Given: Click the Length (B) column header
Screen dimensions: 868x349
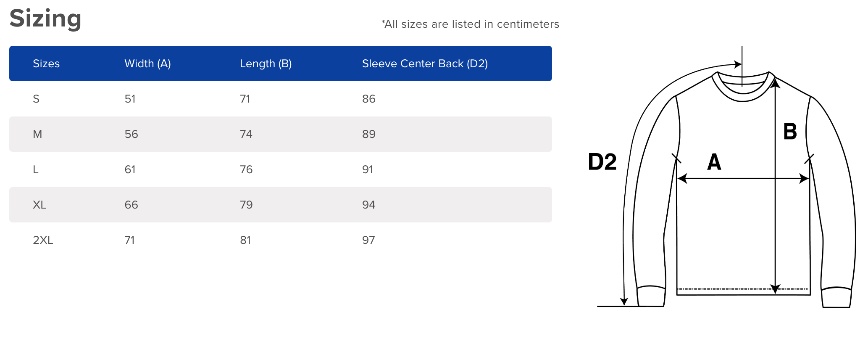Looking at the screenshot, I should tap(266, 63).
